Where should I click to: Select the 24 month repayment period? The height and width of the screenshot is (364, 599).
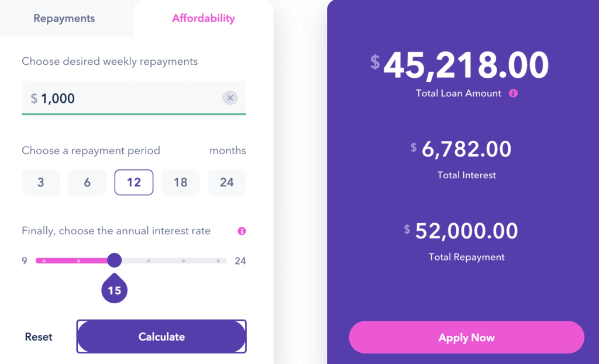(226, 182)
